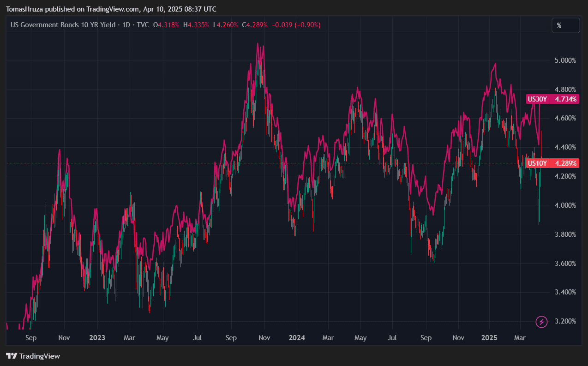The image size is (588, 366).
Task: Select the US30Y series label
Action: point(537,99)
